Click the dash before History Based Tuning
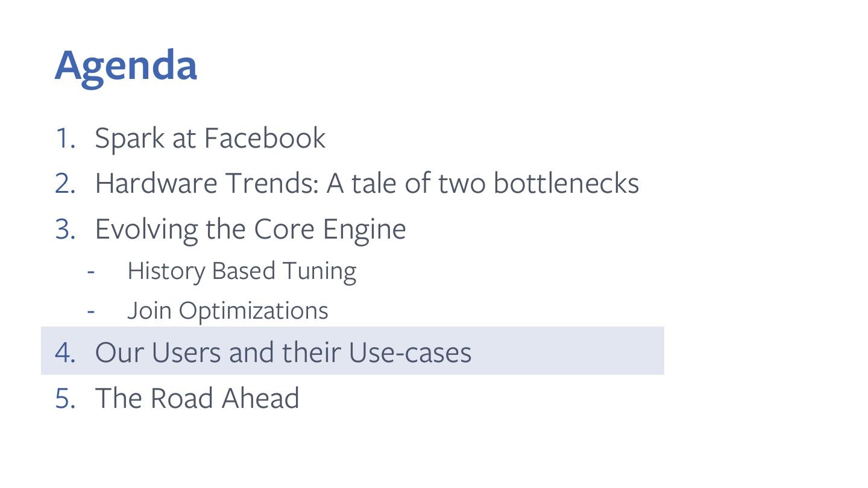Viewport: 868px width, 488px height. (x=91, y=271)
